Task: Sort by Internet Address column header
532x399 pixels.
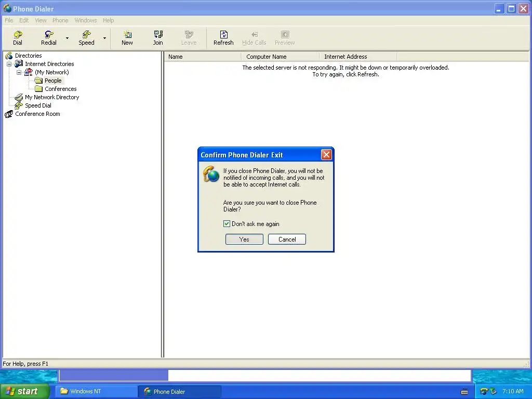Action: (358, 57)
